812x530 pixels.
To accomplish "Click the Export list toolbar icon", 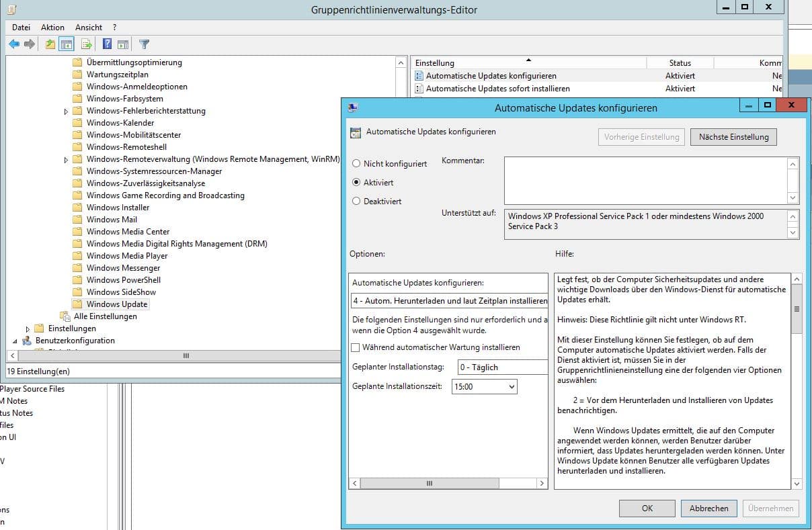I will click(x=86, y=44).
